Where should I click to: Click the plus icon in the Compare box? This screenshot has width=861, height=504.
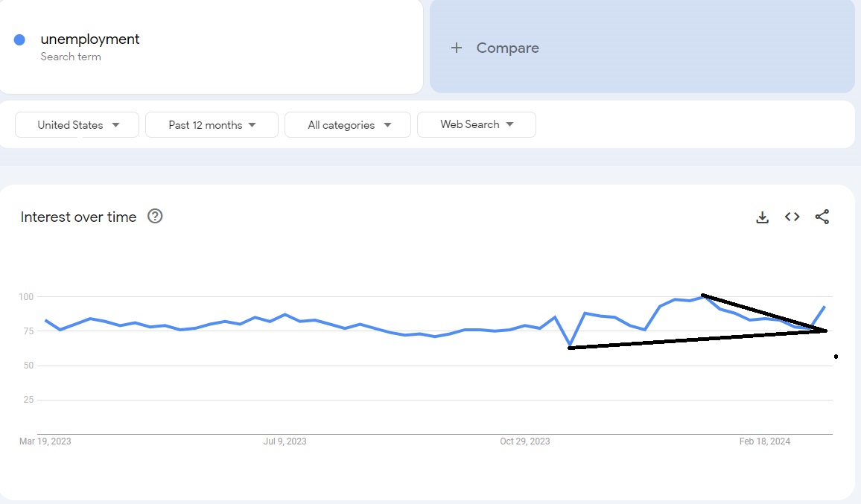point(456,48)
